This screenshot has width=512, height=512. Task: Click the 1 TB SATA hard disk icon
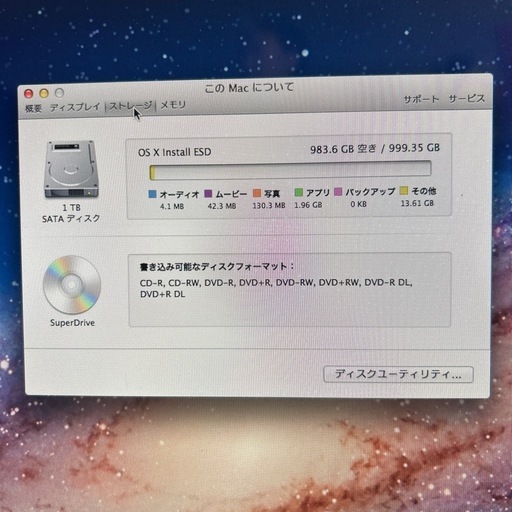pos(71,169)
